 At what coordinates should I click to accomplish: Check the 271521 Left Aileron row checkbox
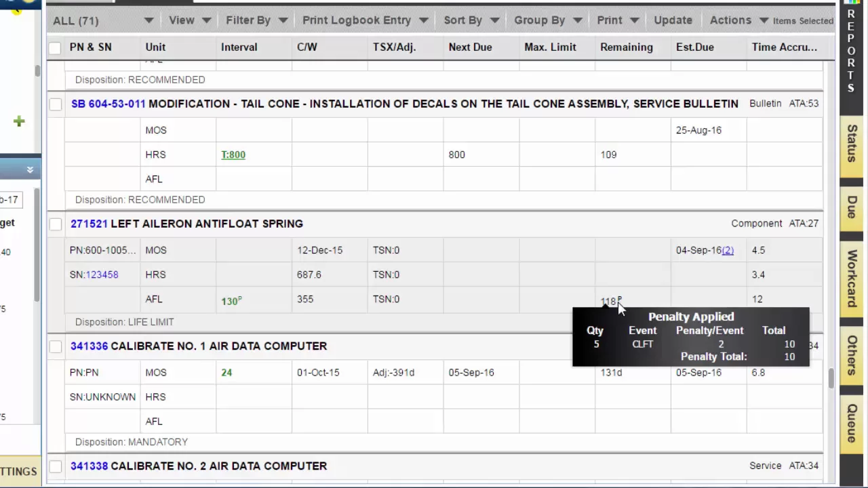56,224
